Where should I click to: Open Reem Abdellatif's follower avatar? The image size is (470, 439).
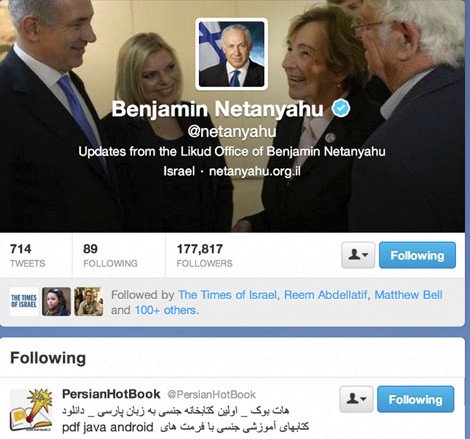[x=56, y=301]
